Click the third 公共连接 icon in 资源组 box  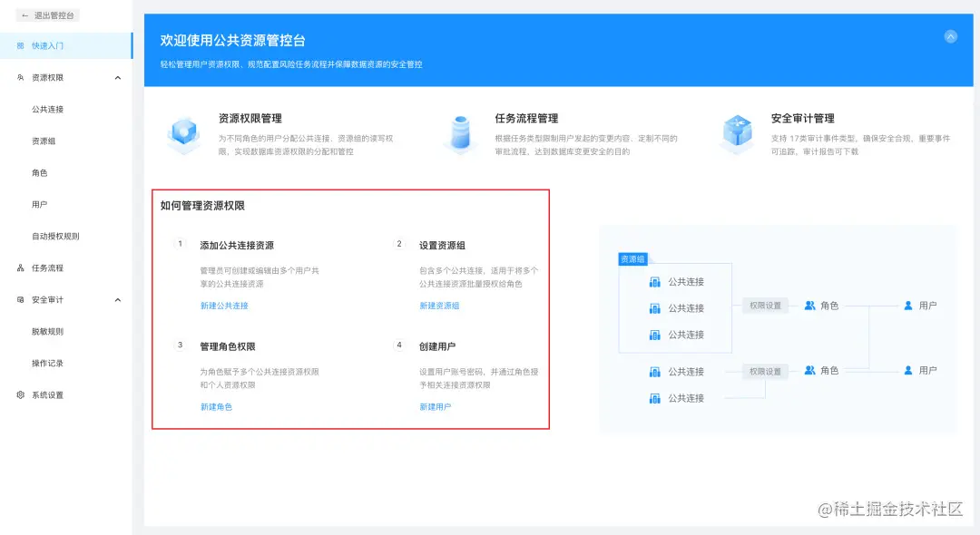pos(655,336)
